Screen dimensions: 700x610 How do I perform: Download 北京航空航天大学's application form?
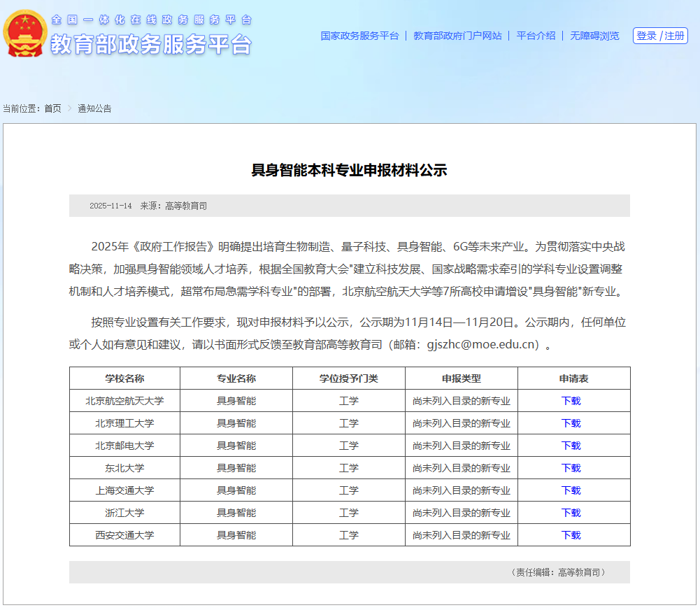(x=573, y=401)
